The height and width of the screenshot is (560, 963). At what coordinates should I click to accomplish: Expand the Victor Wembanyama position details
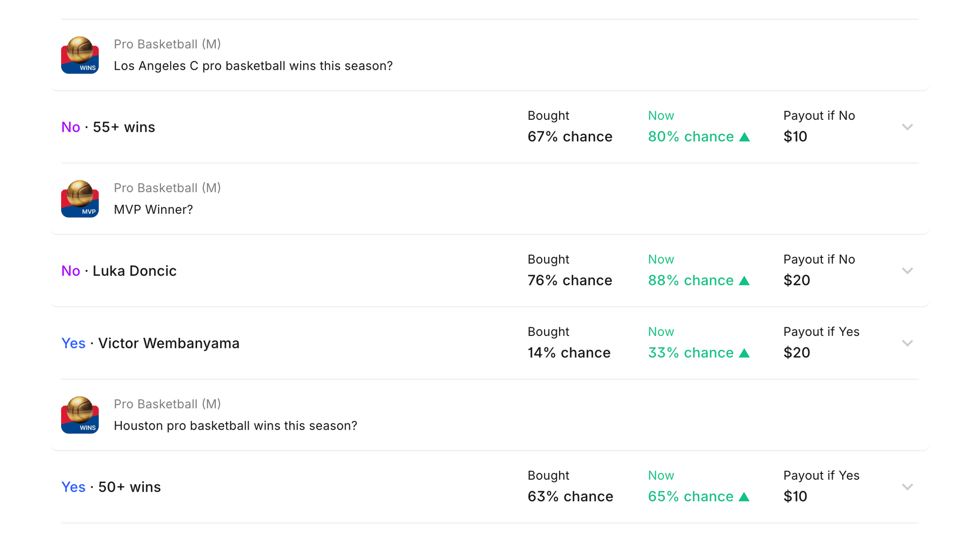(907, 343)
